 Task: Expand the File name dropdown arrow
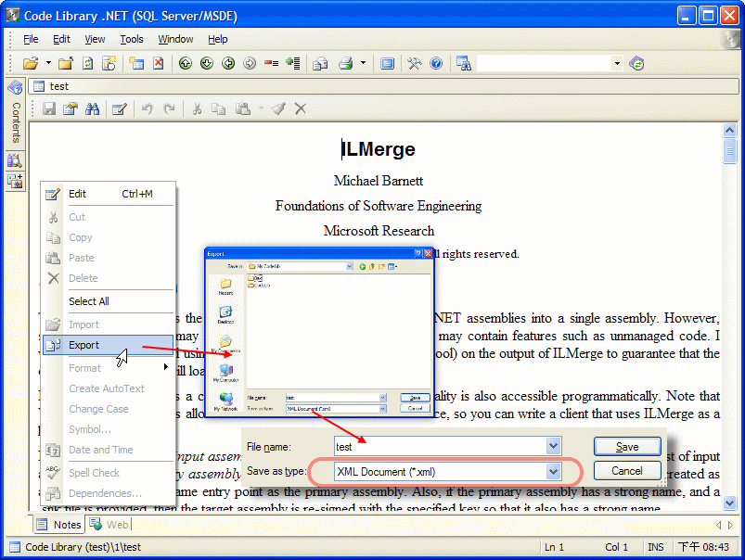coord(554,447)
